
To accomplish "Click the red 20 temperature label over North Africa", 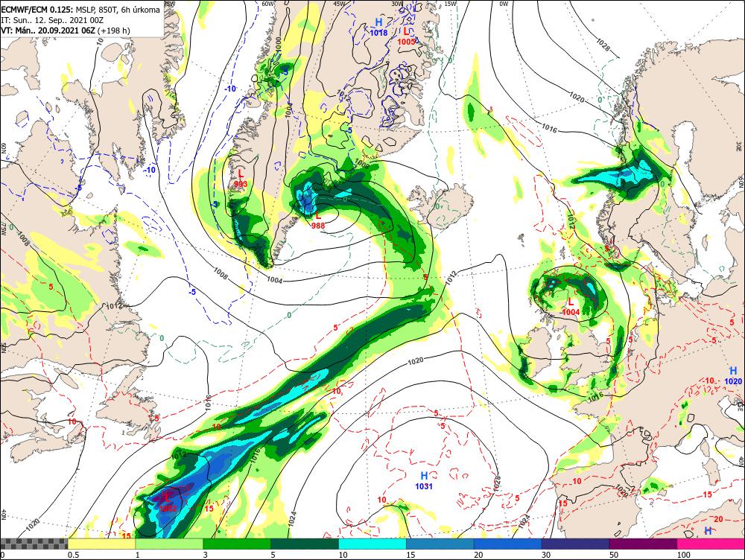I will 718,520.
